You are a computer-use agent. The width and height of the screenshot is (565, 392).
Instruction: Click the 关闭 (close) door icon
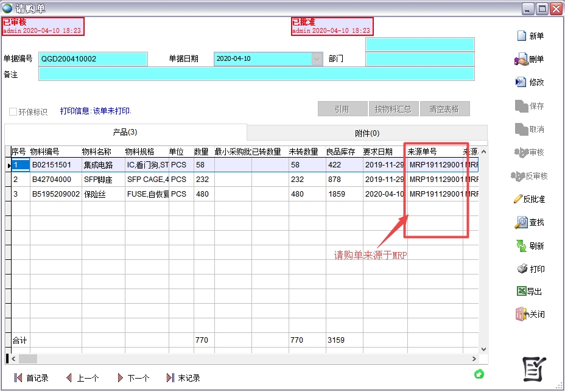tap(521, 315)
